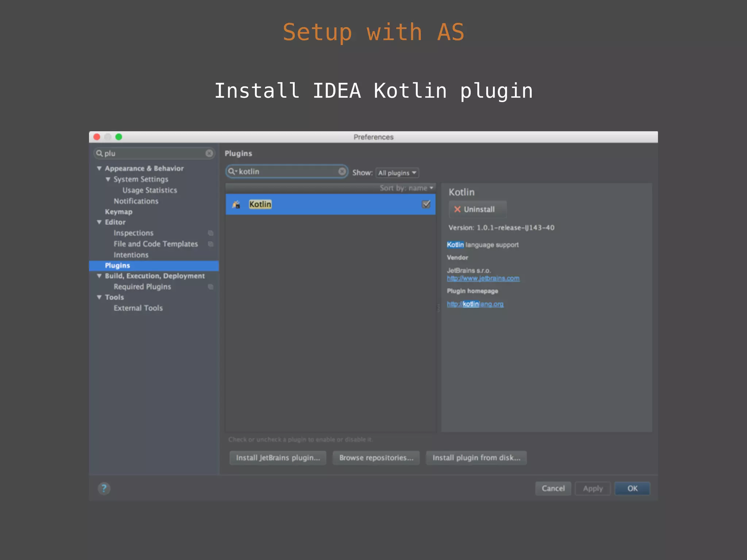Collapse the System Settings node
747x560 pixels.
(x=108, y=179)
